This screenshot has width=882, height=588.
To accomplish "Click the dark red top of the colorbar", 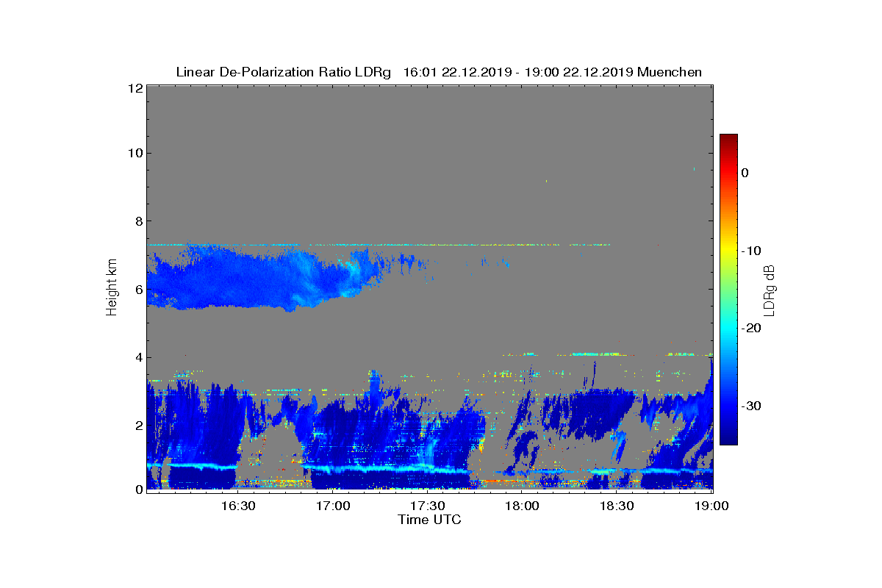I will [x=728, y=140].
